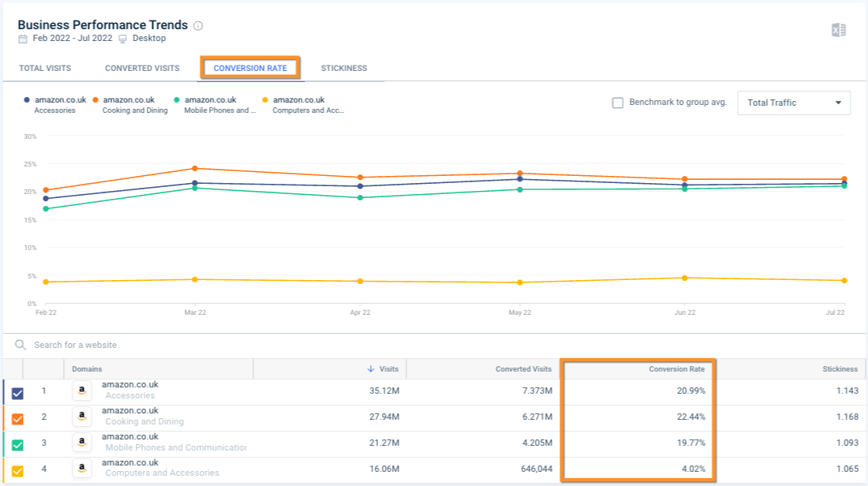This screenshot has width=868, height=486.
Task: Click the 6.271M converted visits value
Action: click(537, 417)
